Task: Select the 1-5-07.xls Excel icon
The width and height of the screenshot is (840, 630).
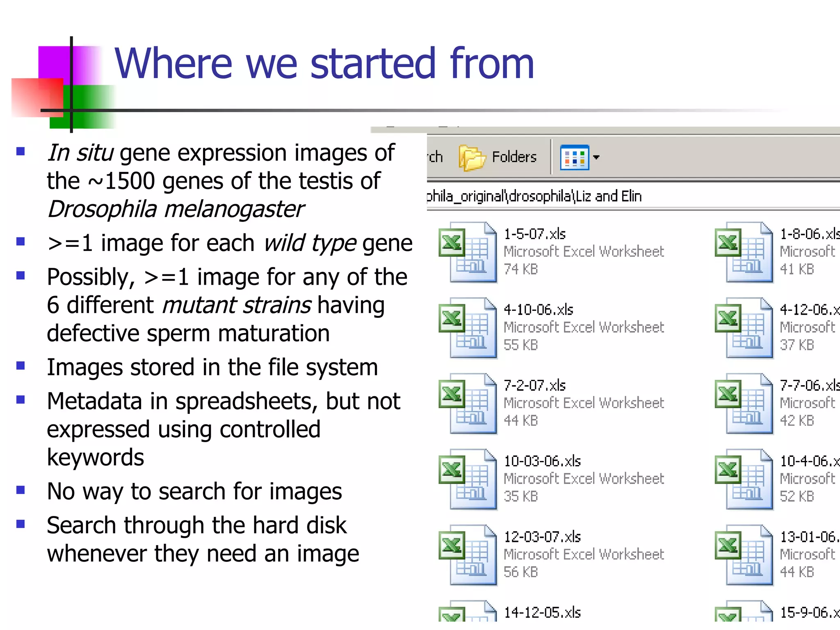Action: [468, 252]
